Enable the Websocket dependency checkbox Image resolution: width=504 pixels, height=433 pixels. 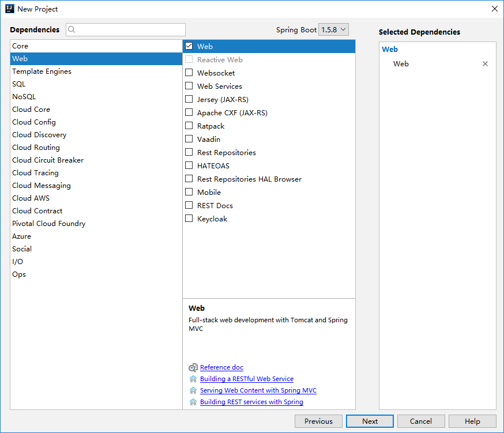point(189,73)
